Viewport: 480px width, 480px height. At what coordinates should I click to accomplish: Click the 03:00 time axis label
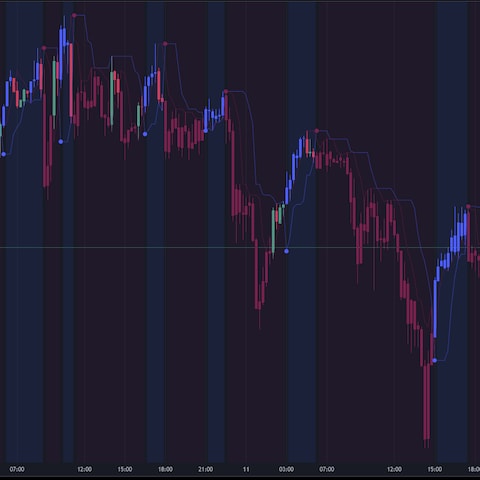(x=286, y=469)
